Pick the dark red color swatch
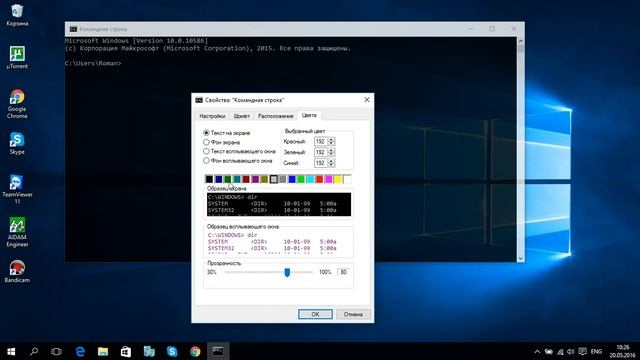 click(x=246, y=179)
